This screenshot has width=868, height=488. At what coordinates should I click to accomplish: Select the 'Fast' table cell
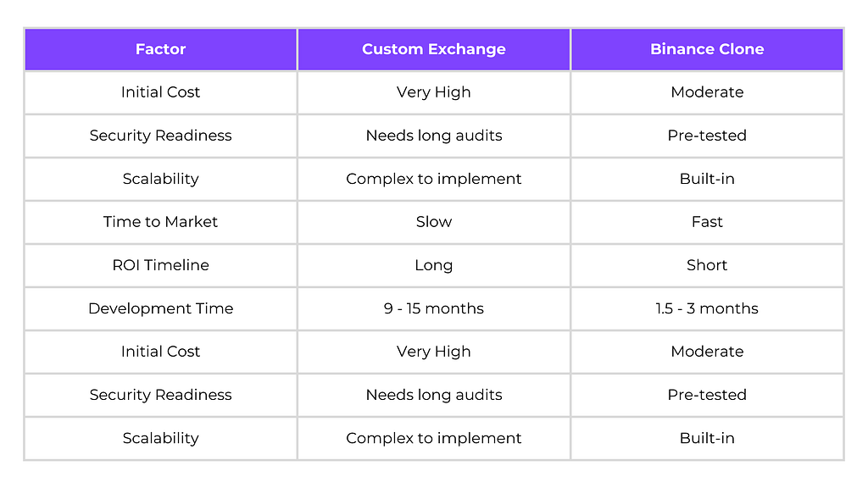(707, 222)
